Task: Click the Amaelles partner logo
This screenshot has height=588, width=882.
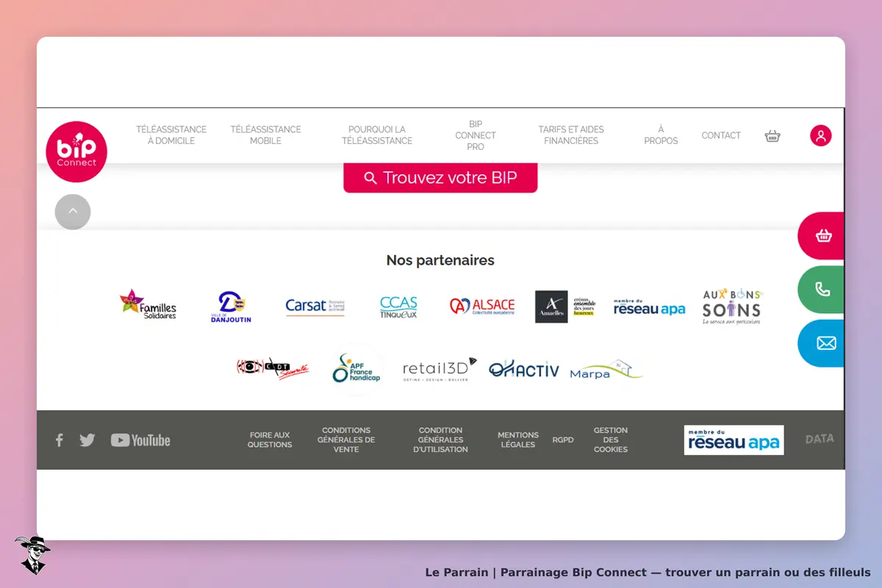Action: (x=565, y=306)
